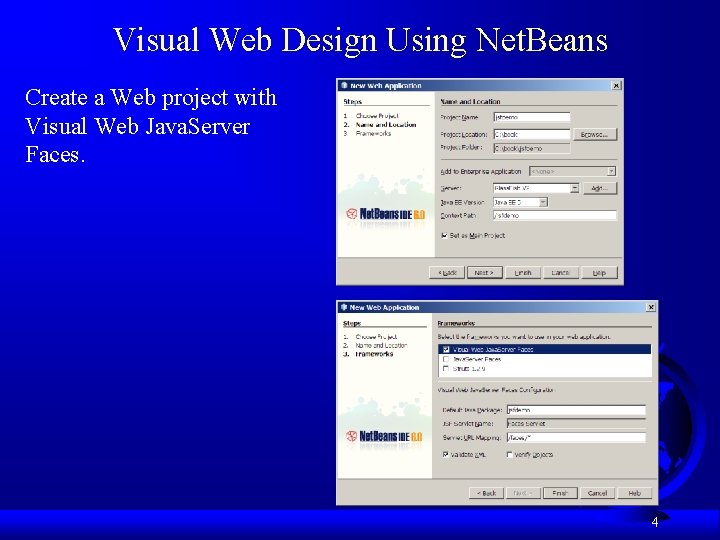Click Context Path field in top dialog
Viewport: 720px width, 540px height.
[x=554, y=215]
